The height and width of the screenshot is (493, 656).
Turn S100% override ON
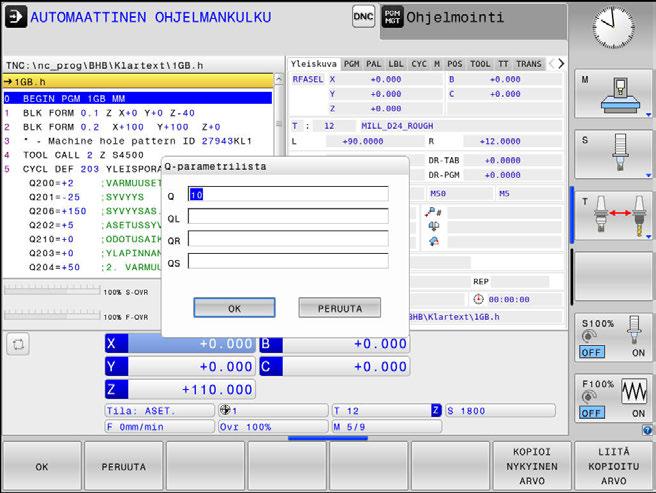pyautogui.click(x=638, y=352)
